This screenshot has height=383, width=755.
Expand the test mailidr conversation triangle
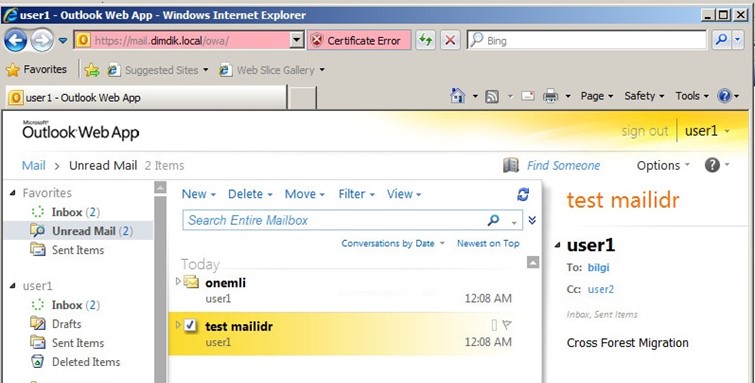tap(178, 325)
